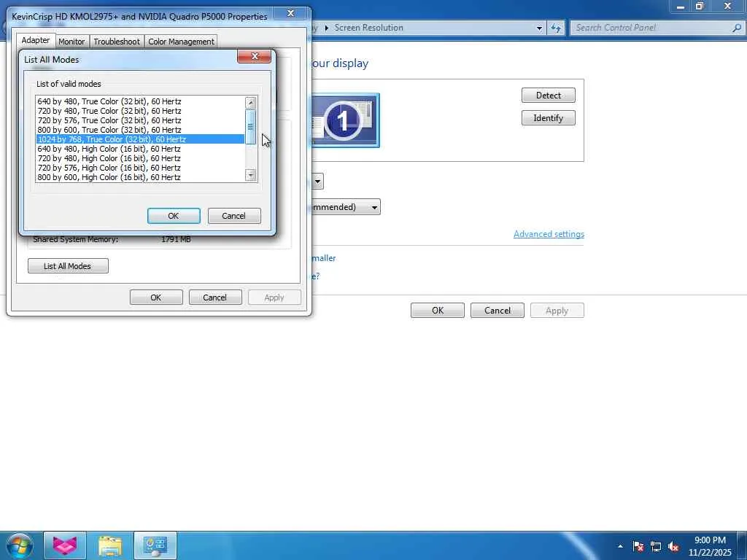Viewport: 747px width, 560px height.
Task: Show hidden system tray icons
Action: 620,546
